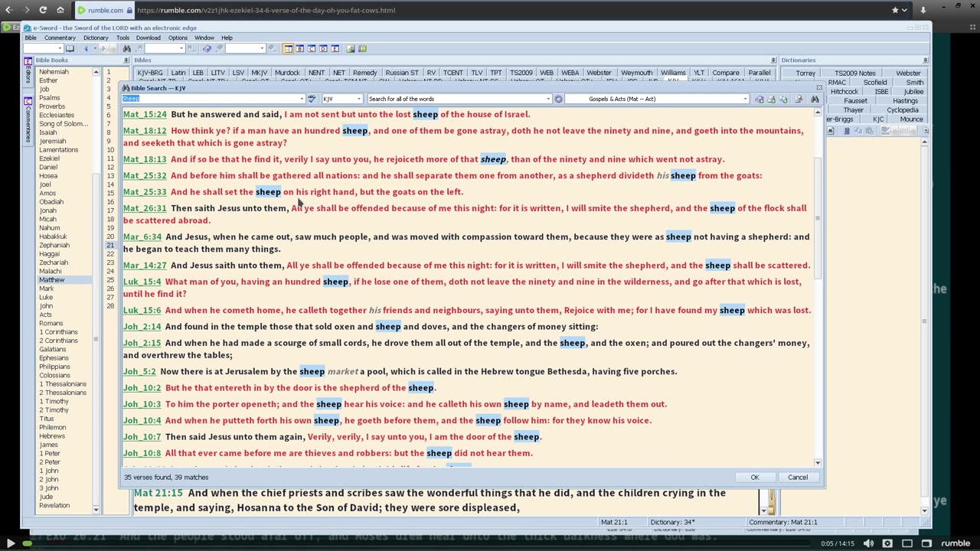Click the back navigation arrow in e-Sword toolbar
The image size is (980, 551).
(x=86, y=48)
